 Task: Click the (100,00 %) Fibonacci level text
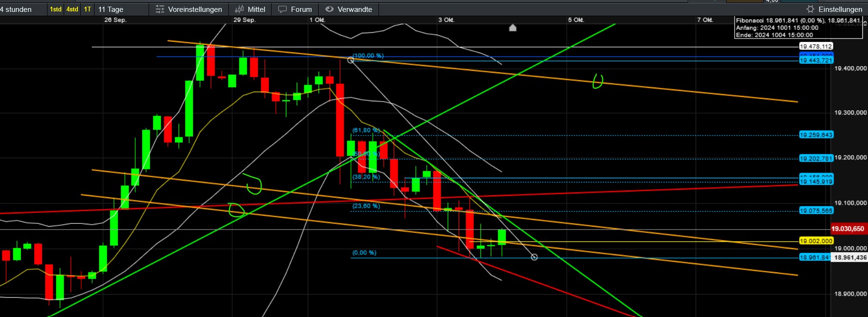point(368,56)
